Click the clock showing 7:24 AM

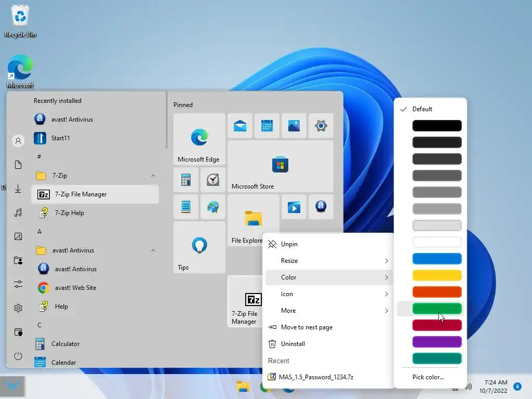point(494,387)
